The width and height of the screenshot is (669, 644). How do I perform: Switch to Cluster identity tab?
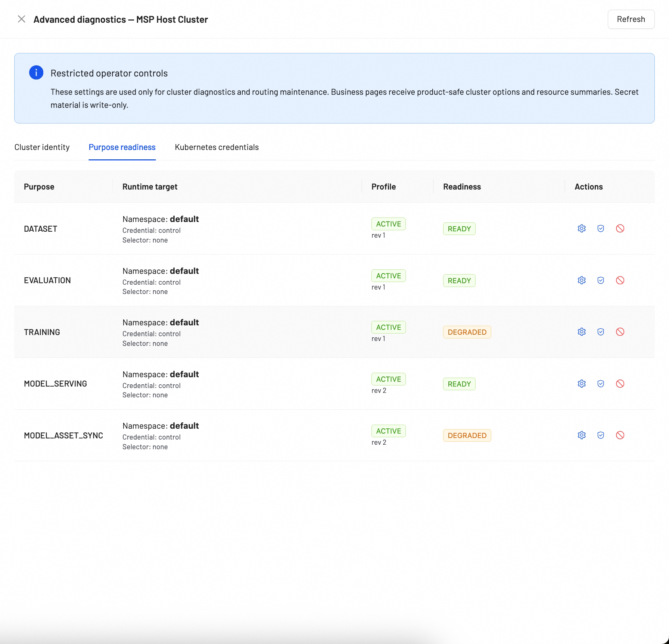point(42,147)
